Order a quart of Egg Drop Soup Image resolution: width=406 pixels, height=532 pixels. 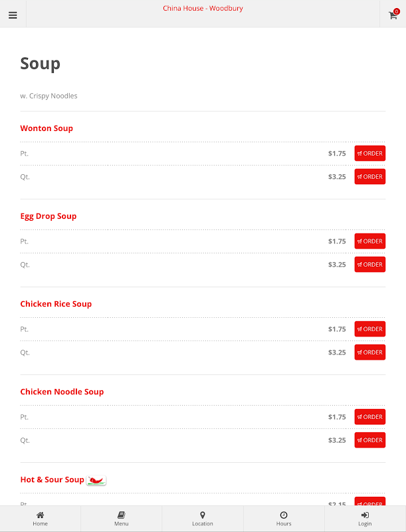pos(369,265)
